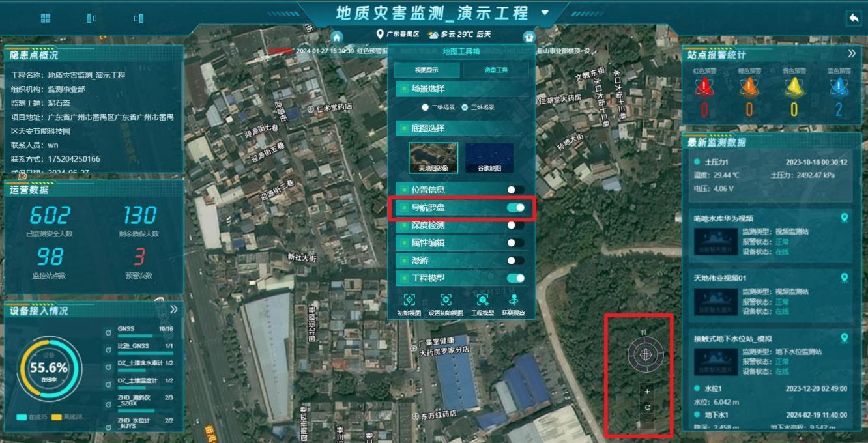This screenshot has height=443, width=868.
Task: Open the project title dropdown arrow
Action: [545, 13]
